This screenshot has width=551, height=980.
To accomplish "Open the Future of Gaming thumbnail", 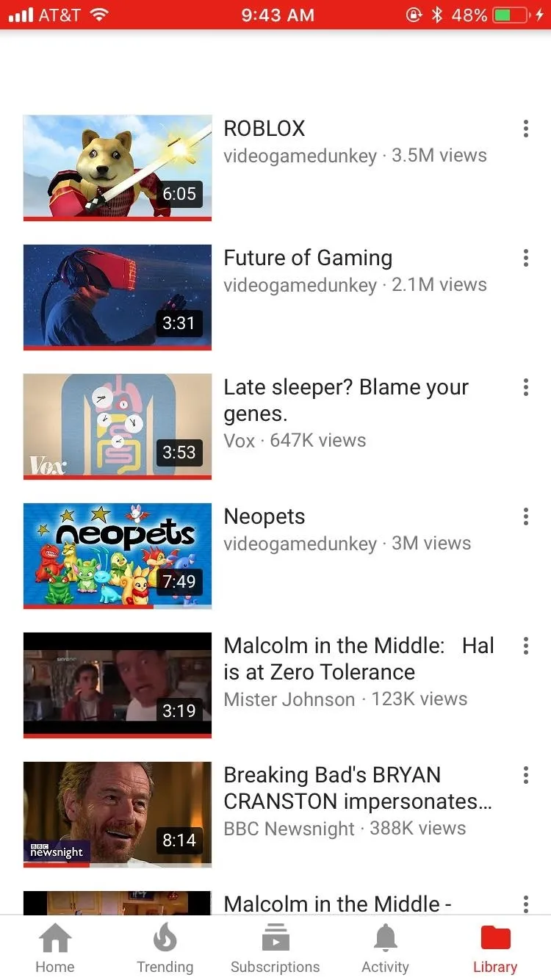I will [x=118, y=297].
